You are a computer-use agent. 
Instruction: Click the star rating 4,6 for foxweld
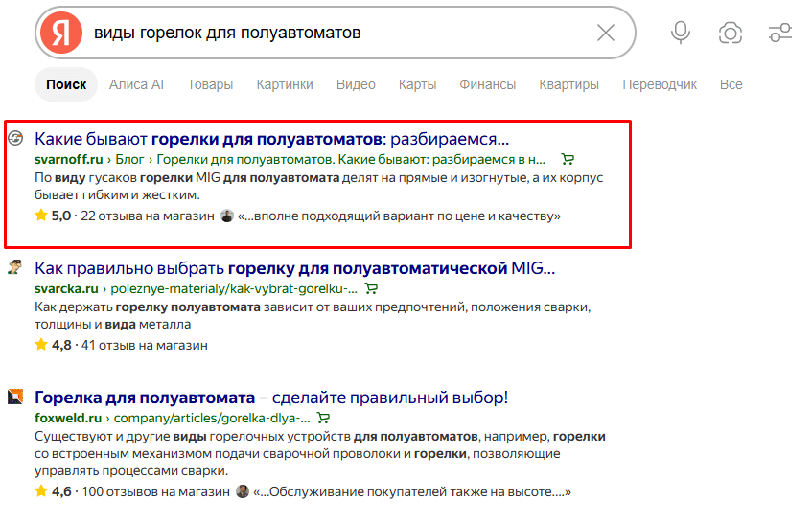click(x=53, y=491)
